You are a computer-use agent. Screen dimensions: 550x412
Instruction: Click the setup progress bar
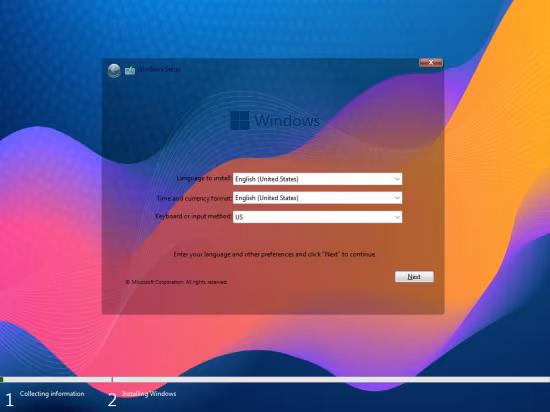(x=275, y=379)
